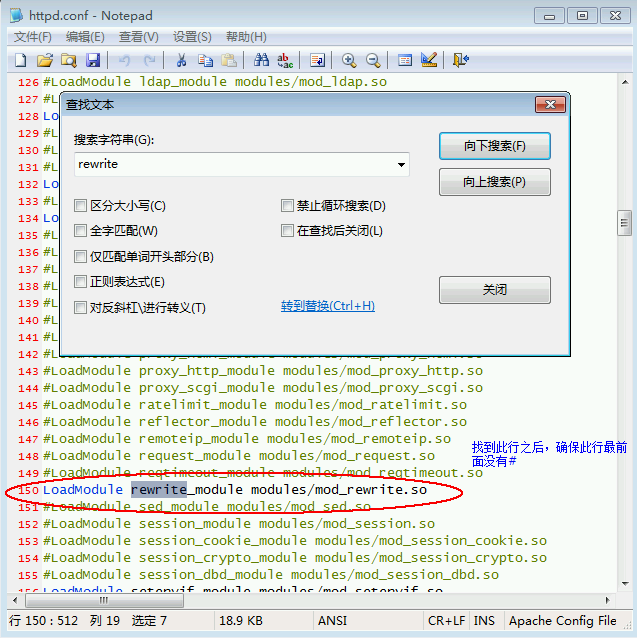
Task: Click the Save floppy disk icon
Action: pyautogui.click(x=93, y=60)
